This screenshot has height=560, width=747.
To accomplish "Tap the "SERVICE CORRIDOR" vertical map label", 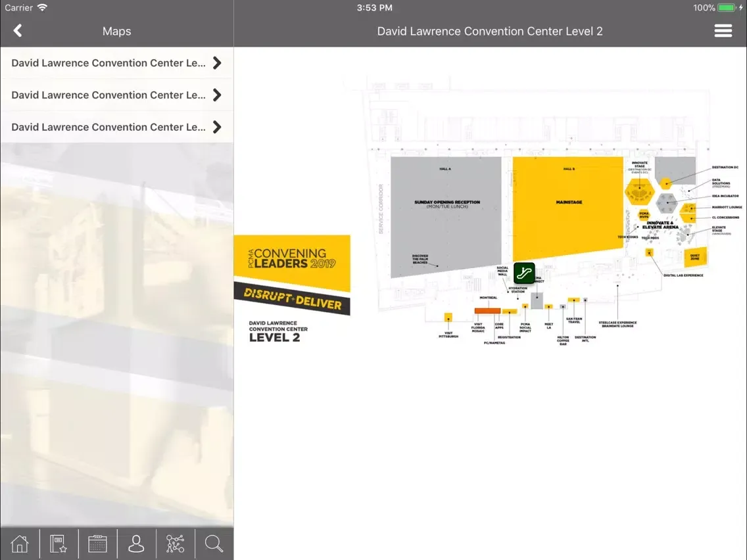I will 381,209.
